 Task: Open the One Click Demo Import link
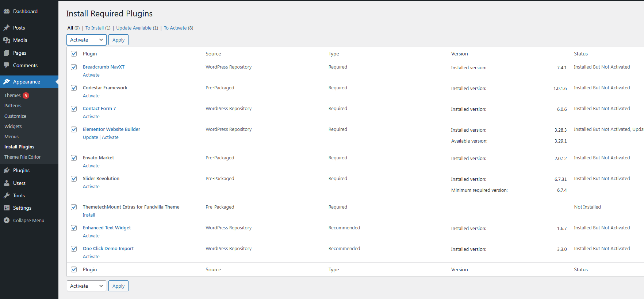tap(108, 248)
